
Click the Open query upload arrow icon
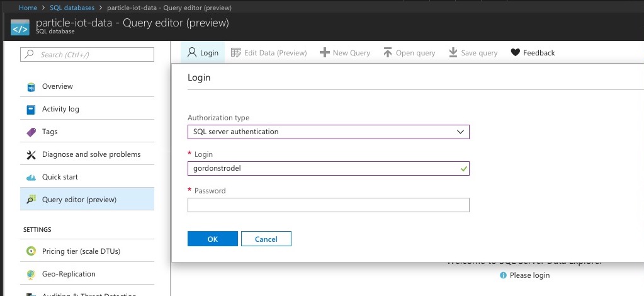coord(388,53)
